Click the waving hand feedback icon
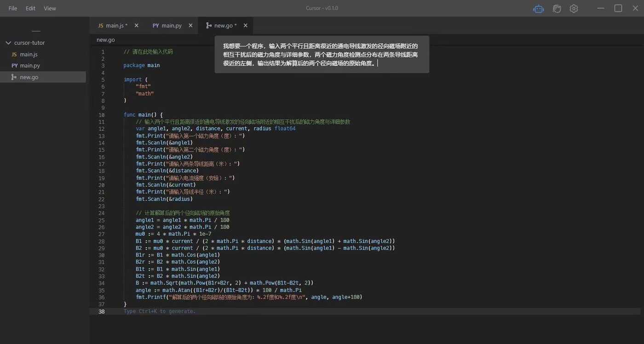Viewport: 644px width, 344px height. (x=557, y=8)
